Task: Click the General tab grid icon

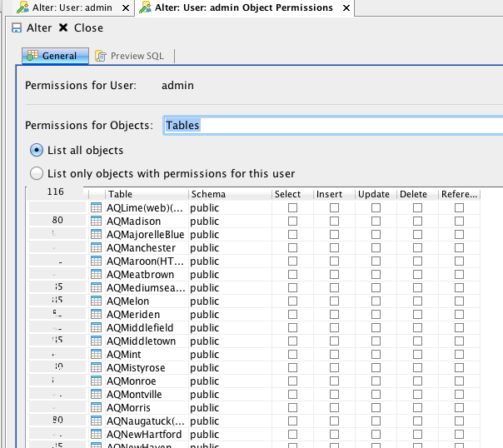Action: [32, 56]
